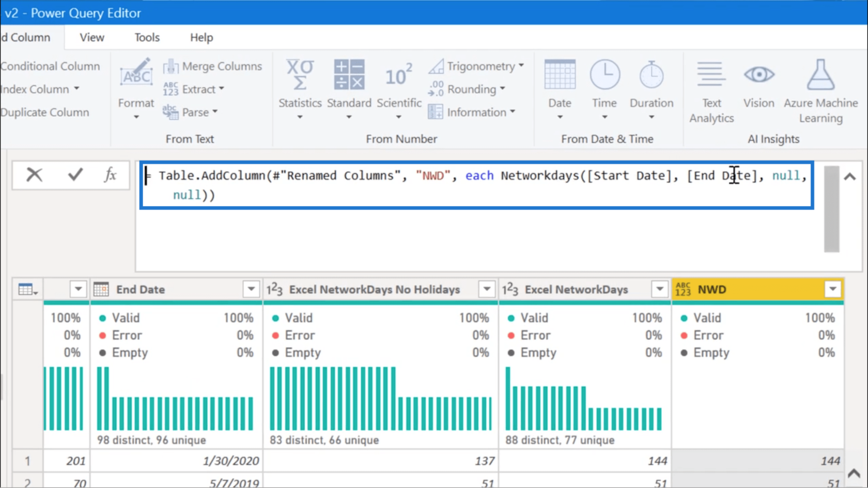Open the End Date column filter dropdown

click(x=251, y=289)
